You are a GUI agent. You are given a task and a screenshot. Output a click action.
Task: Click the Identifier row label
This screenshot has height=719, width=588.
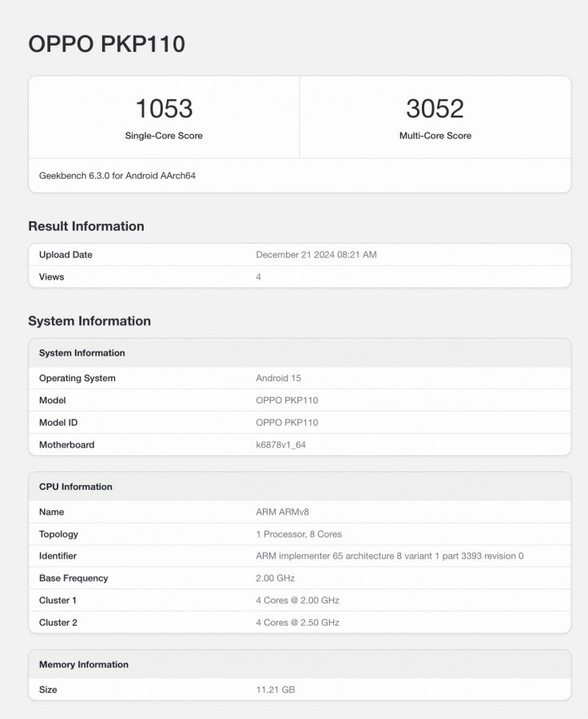click(58, 556)
